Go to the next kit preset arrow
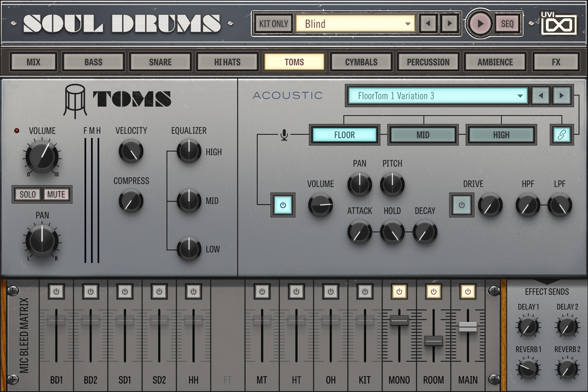The height and width of the screenshot is (392, 588). [450, 23]
